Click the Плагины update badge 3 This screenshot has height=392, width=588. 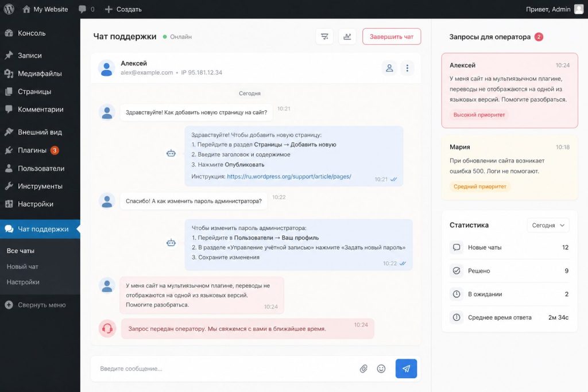(x=55, y=150)
